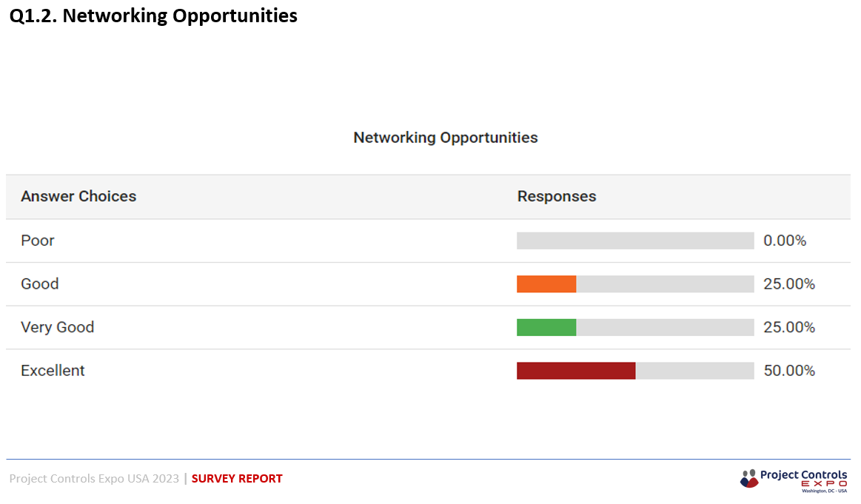Click the red SURVEY REPORT footer text

click(x=237, y=478)
